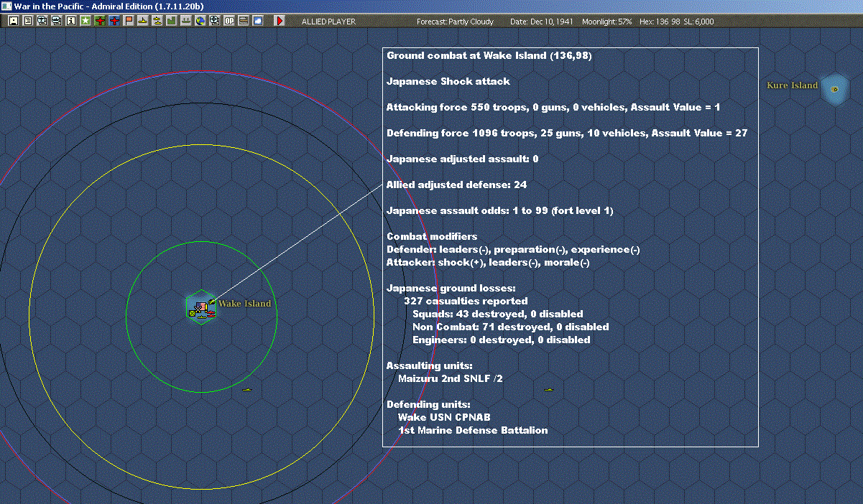
Task: Click the ALLIED PLAYER status text
Action: (x=328, y=22)
